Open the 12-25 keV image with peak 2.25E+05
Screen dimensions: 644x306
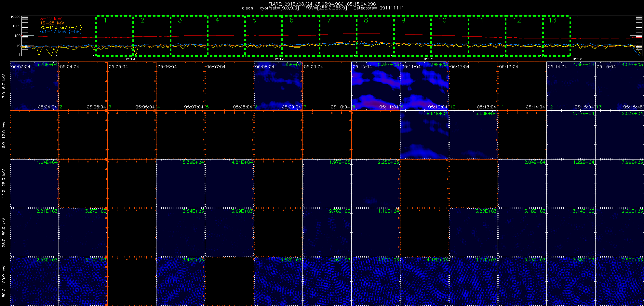(376, 184)
